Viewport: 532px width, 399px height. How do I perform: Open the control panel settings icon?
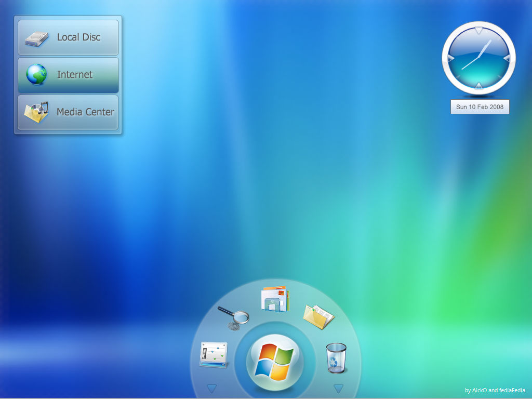[214, 355]
